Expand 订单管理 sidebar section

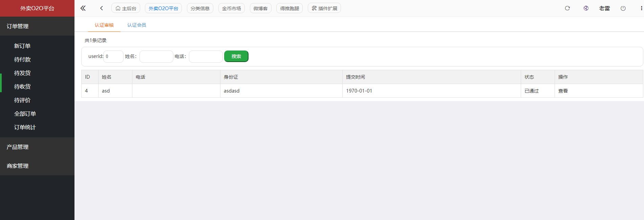18,26
